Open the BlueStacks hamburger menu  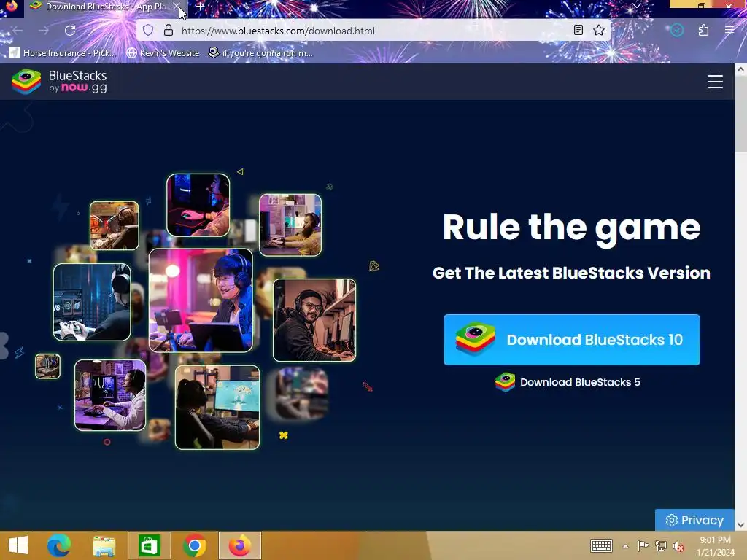[x=715, y=82]
